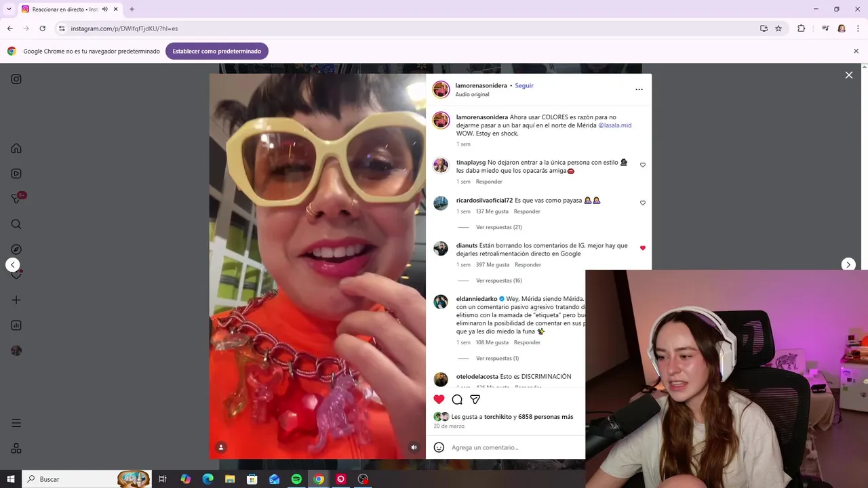Open Chrome extensions puzzle icon
The width and height of the screenshot is (868, 488).
pos(801,28)
